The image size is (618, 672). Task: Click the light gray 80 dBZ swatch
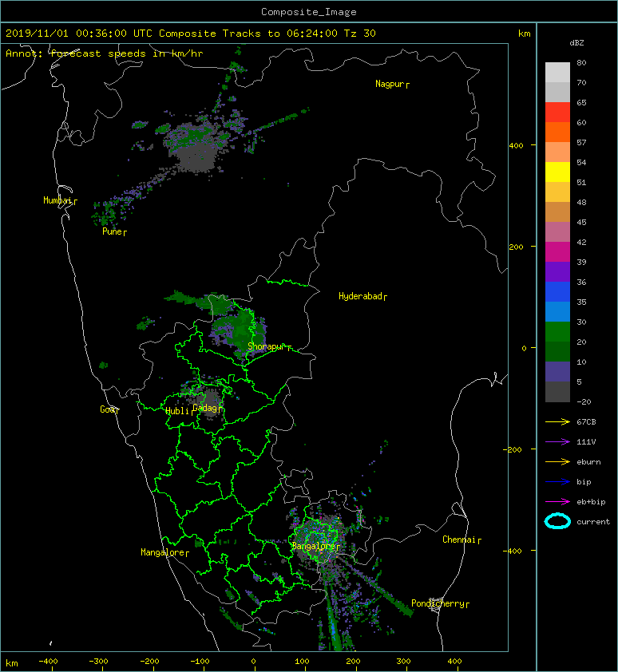coord(557,72)
